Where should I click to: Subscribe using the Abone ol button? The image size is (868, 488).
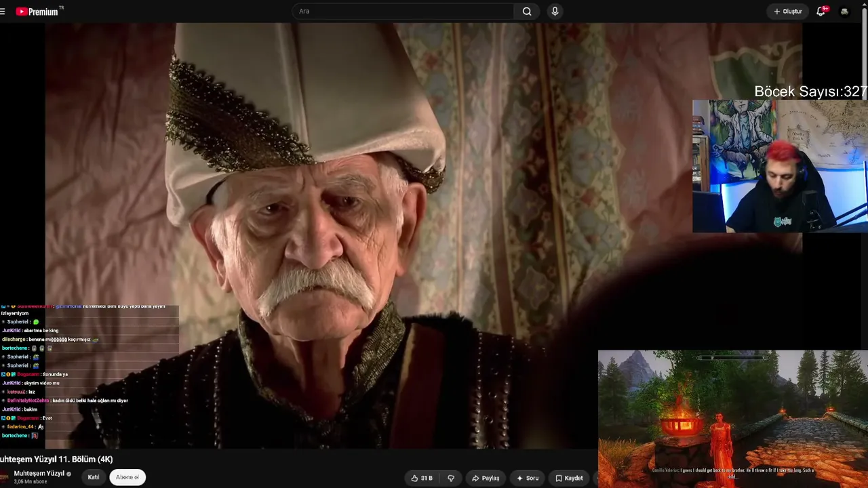[127, 477]
